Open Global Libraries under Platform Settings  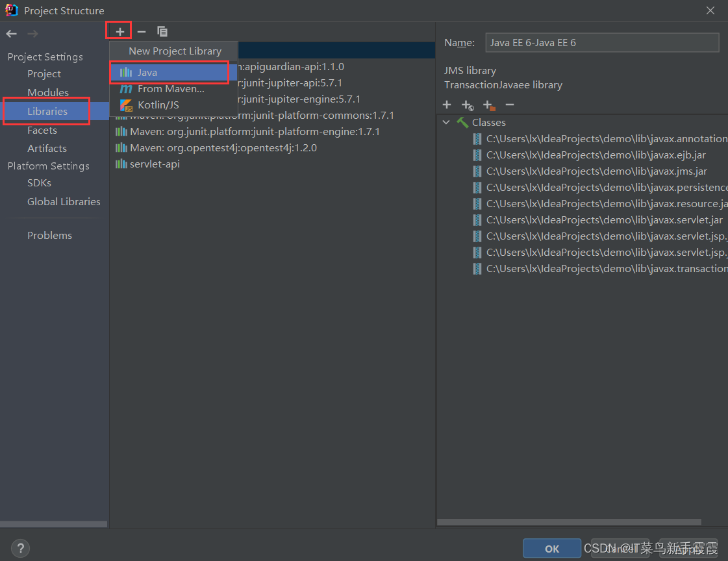pos(63,201)
